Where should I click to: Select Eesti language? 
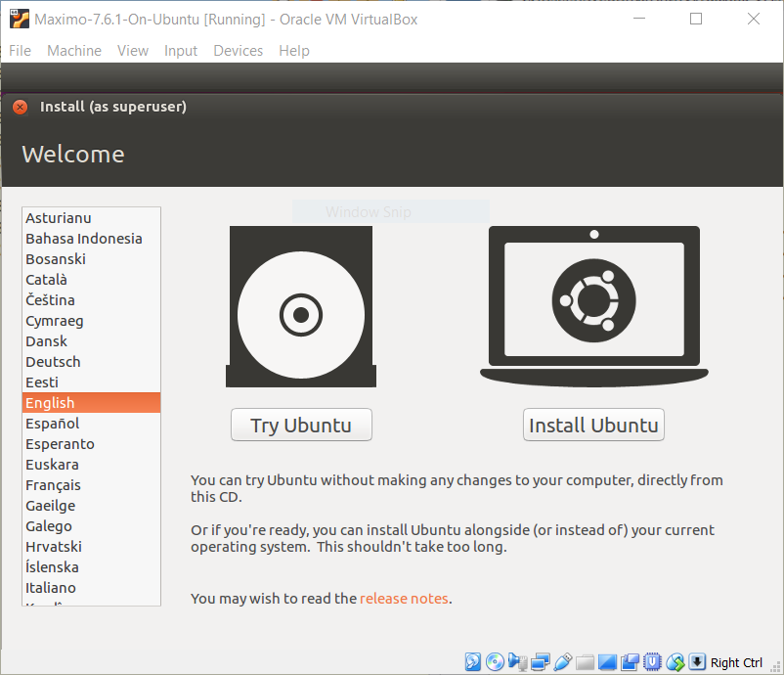tap(91, 382)
